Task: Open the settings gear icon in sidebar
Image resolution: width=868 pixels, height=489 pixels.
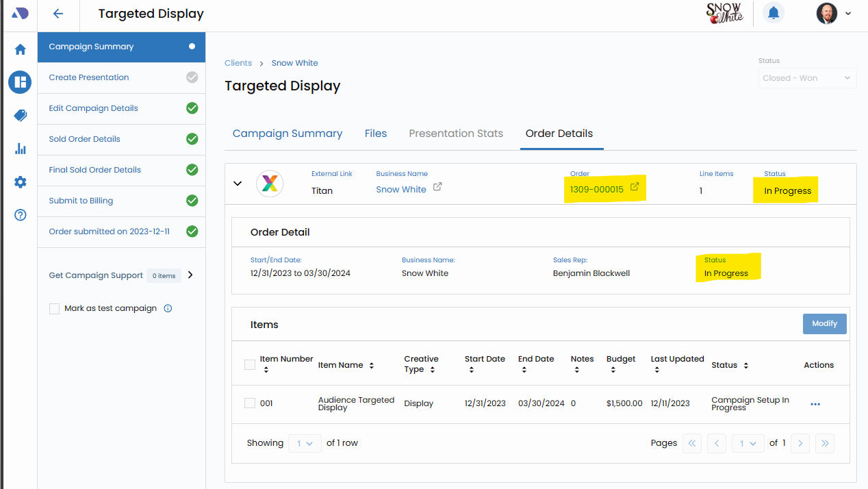Action: 20,182
